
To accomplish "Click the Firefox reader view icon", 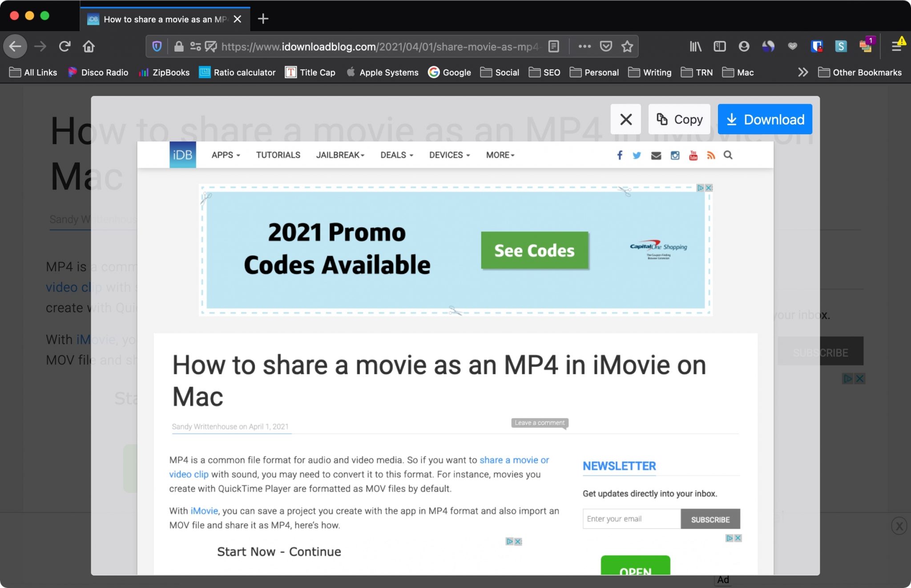I will click(x=554, y=46).
